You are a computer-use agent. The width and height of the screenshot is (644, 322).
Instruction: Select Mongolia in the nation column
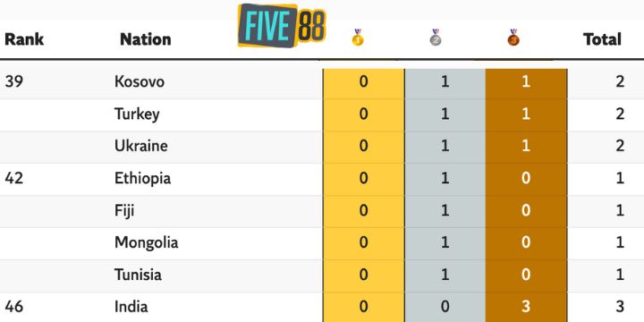point(146,242)
